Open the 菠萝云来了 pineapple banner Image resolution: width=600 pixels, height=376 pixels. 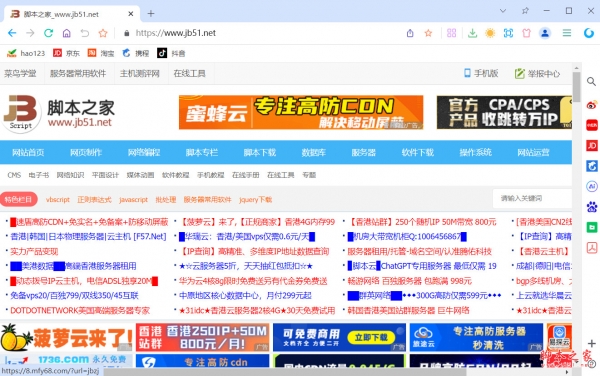[67, 337]
